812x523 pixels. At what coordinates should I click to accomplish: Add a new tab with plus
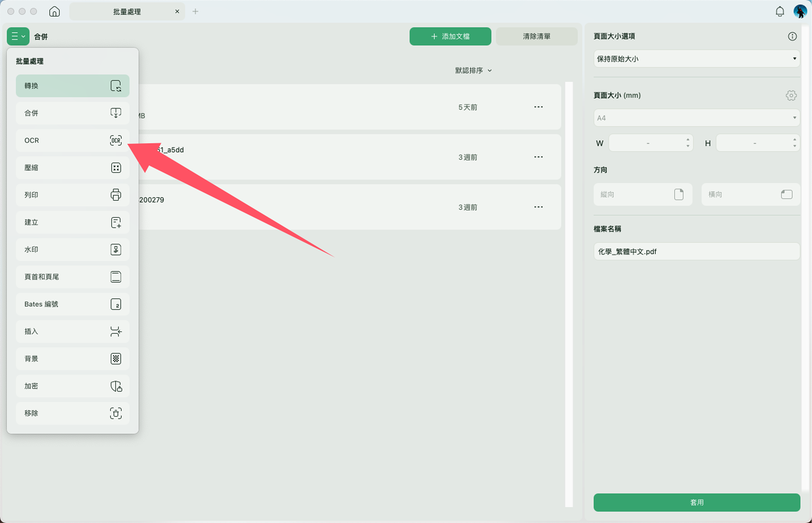[x=195, y=11]
